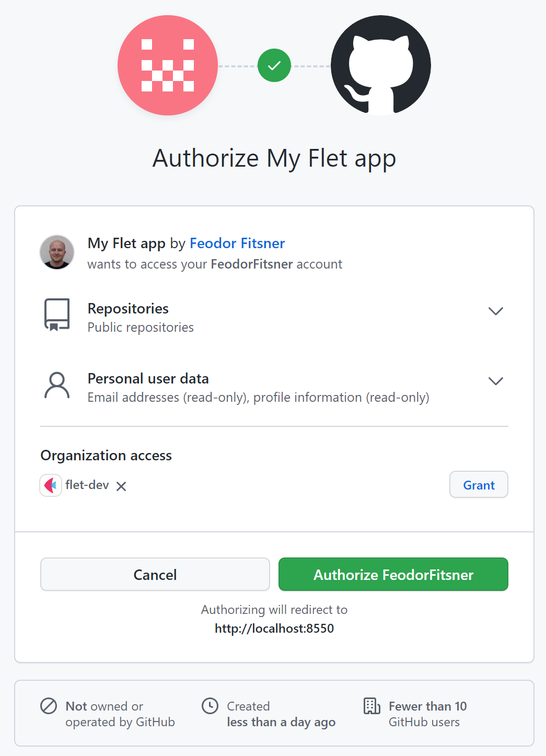Grant organization access to flet-dev
The height and width of the screenshot is (756, 546).
[x=478, y=484]
